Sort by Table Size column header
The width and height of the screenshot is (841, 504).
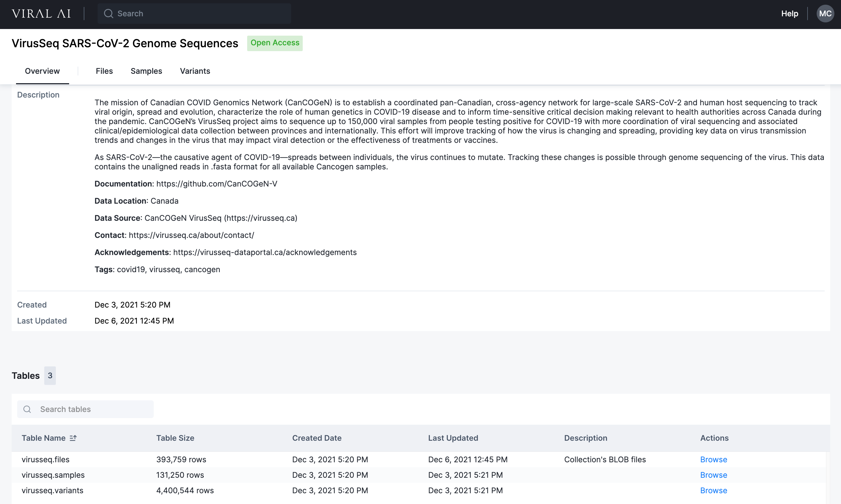pos(175,438)
